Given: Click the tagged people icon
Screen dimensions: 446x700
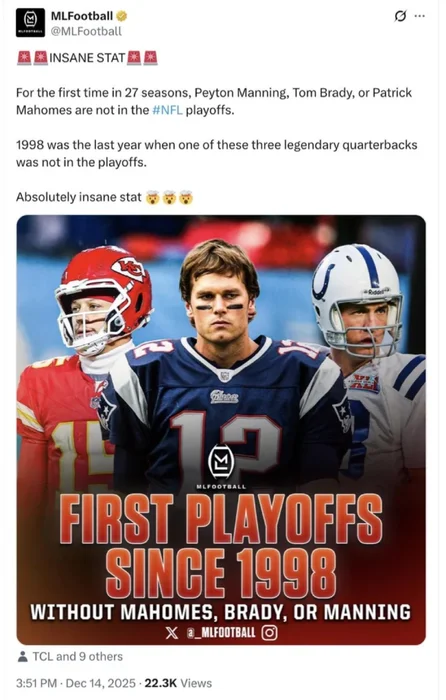Looking at the screenshot, I should pos(22,656).
